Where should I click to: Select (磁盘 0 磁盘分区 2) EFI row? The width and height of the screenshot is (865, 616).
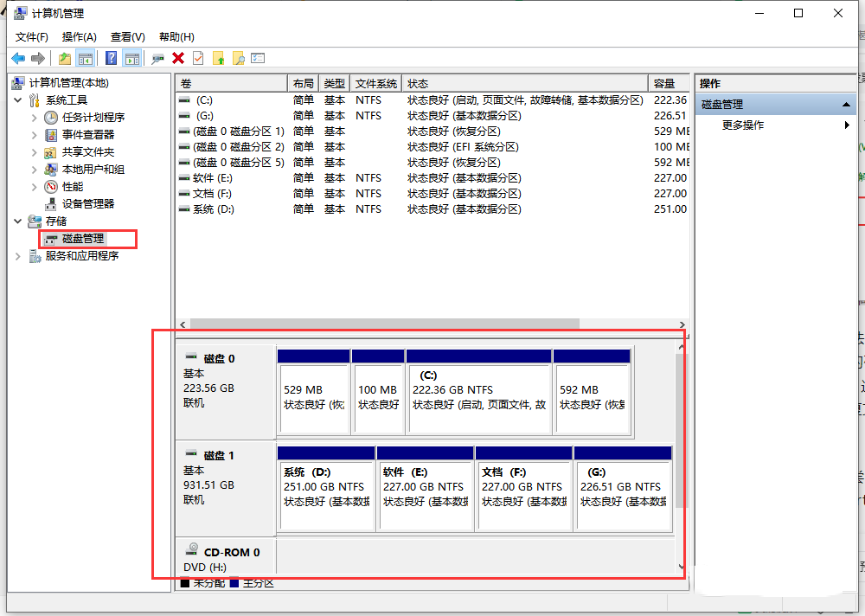[239, 147]
